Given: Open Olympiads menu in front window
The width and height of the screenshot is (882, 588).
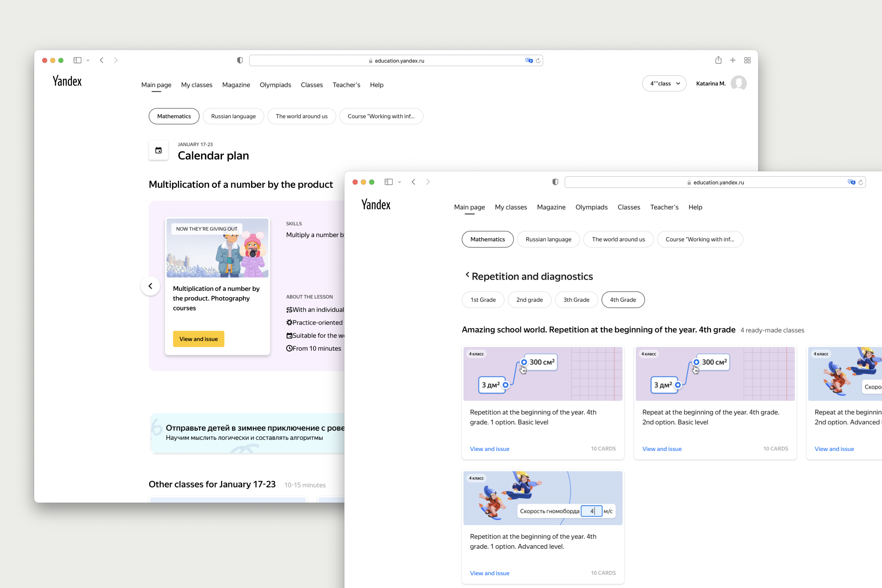Looking at the screenshot, I should coord(591,207).
